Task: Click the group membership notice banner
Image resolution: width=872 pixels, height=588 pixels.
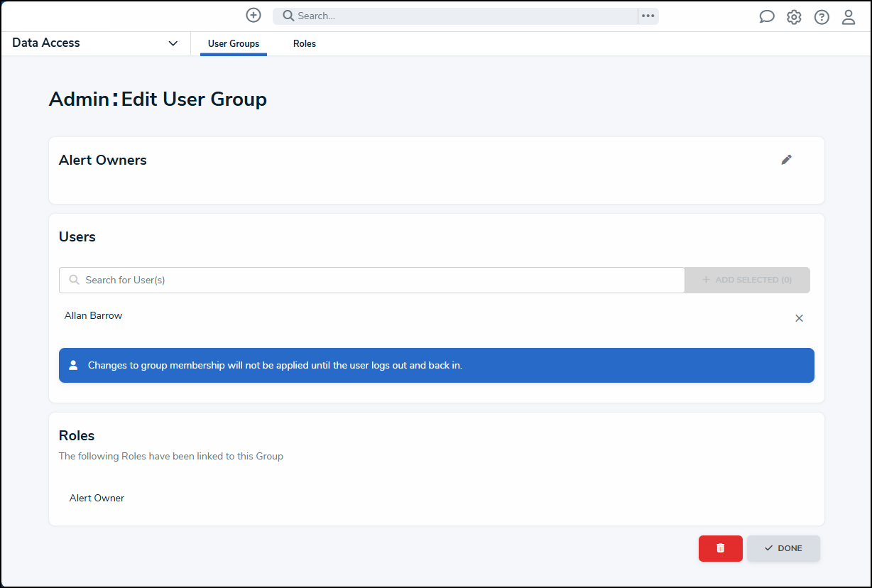Action: click(x=437, y=365)
